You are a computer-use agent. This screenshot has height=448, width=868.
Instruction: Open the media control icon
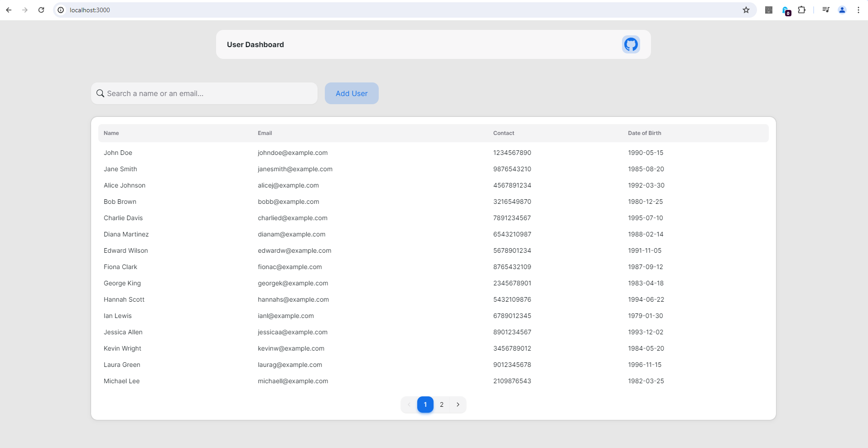point(826,10)
